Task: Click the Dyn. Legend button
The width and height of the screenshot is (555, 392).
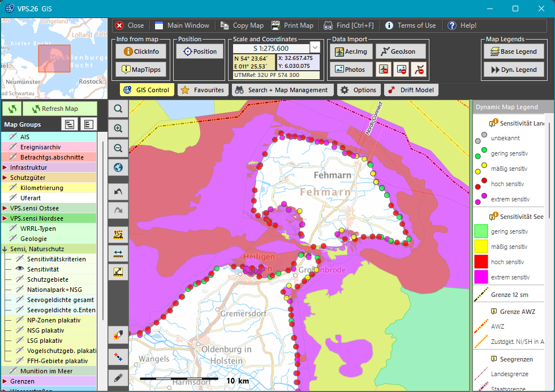Action: (514, 70)
